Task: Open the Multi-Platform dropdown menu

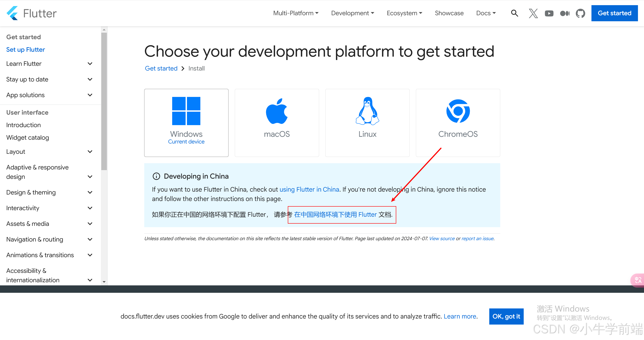Action: (x=296, y=13)
